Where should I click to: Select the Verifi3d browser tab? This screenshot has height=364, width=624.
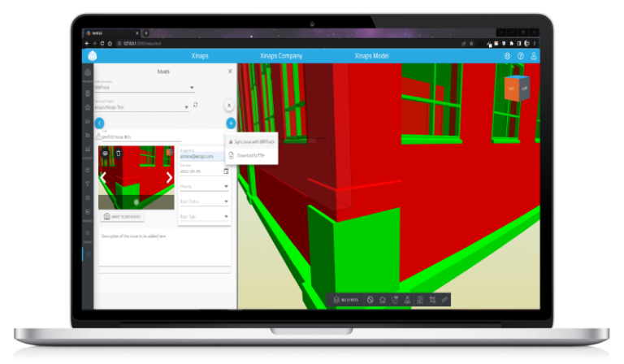coord(111,33)
